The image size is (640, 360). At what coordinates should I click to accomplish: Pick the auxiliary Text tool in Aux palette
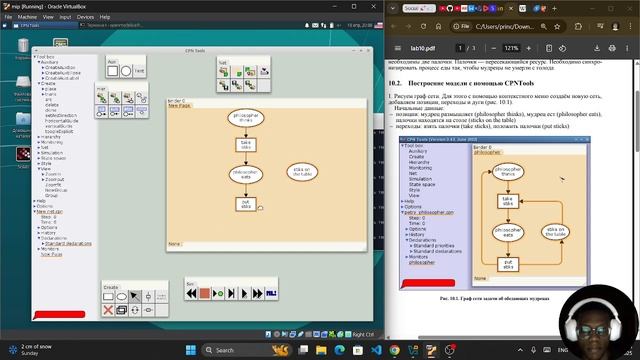pyautogui.click(x=139, y=71)
